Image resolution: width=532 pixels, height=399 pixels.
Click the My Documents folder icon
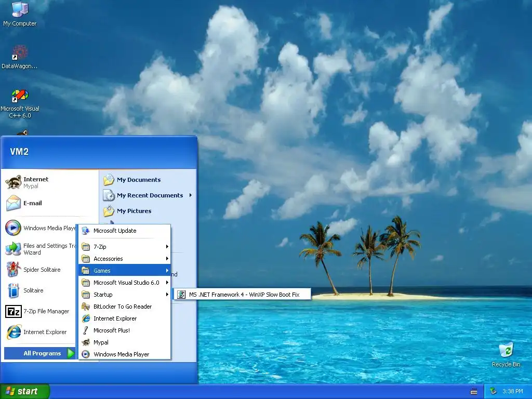pyautogui.click(x=109, y=179)
